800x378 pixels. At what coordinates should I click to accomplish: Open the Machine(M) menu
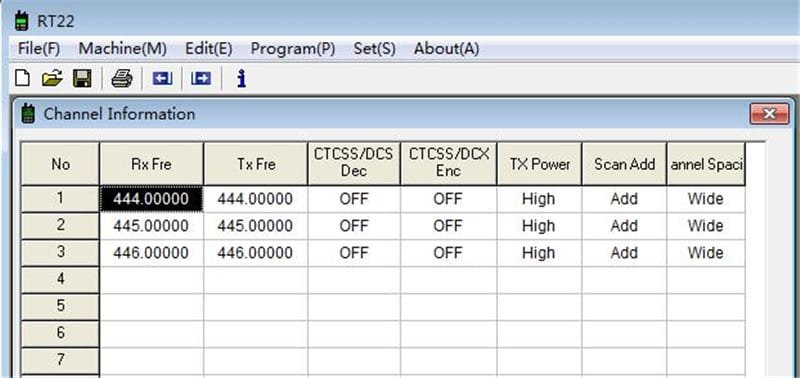pos(122,49)
